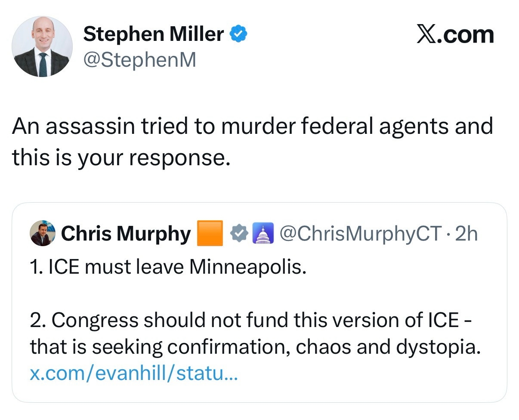Open Chris Murphy's small avatar
This screenshot has height=420, width=519.
43,234
